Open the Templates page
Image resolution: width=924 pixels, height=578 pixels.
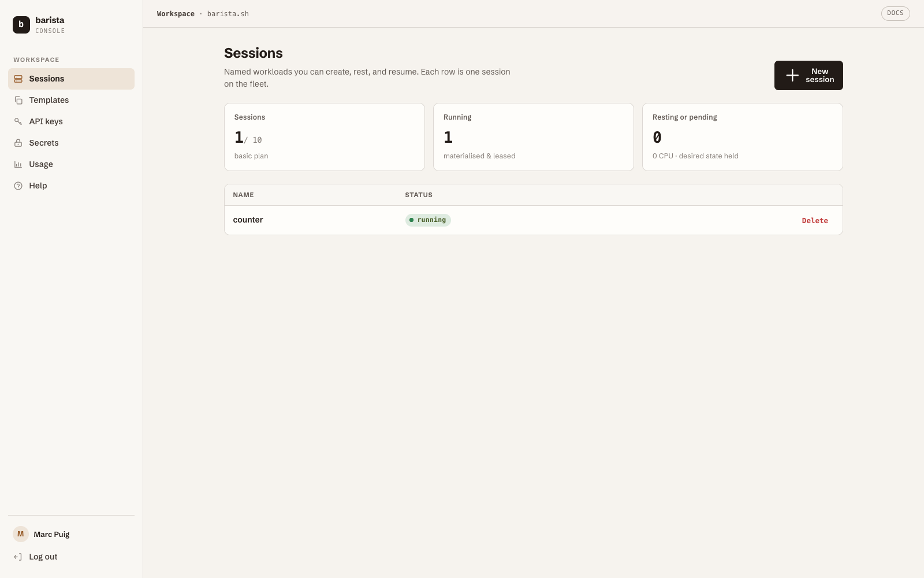click(71, 100)
